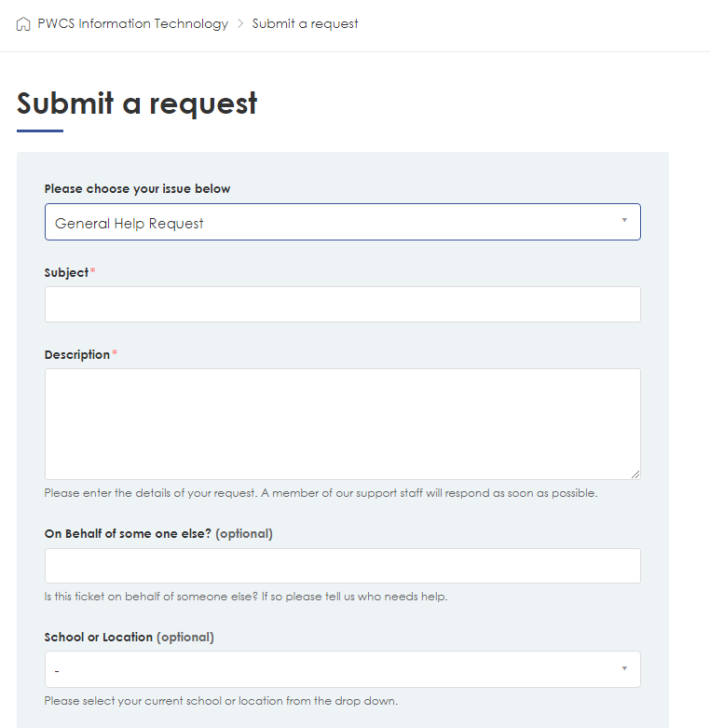Click the hint text about selecting current school
The width and height of the screenshot is (710, 728).
coord(221,701)
